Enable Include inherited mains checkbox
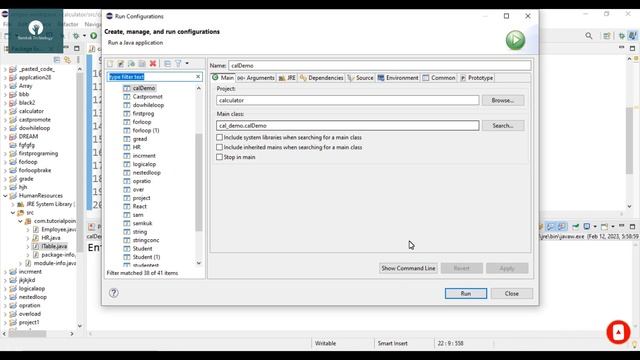The height and width of the screenshot is (360, 640). tap(220, 147)
